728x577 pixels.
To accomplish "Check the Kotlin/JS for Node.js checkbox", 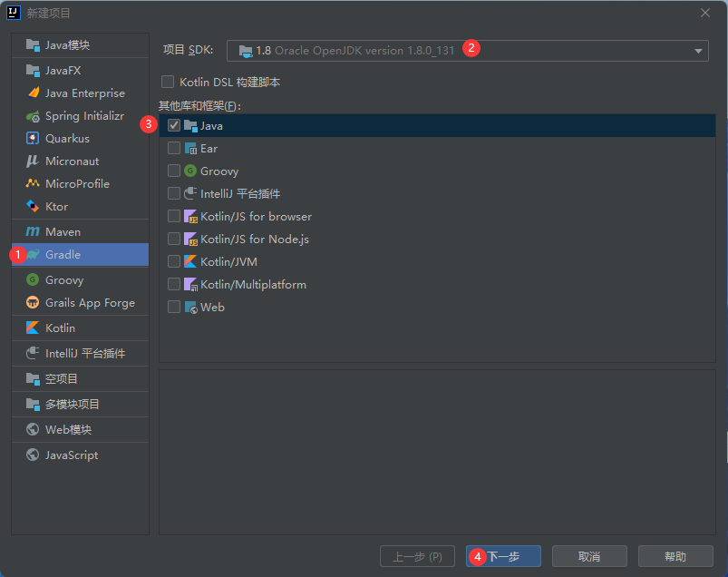I will [174, 239].
